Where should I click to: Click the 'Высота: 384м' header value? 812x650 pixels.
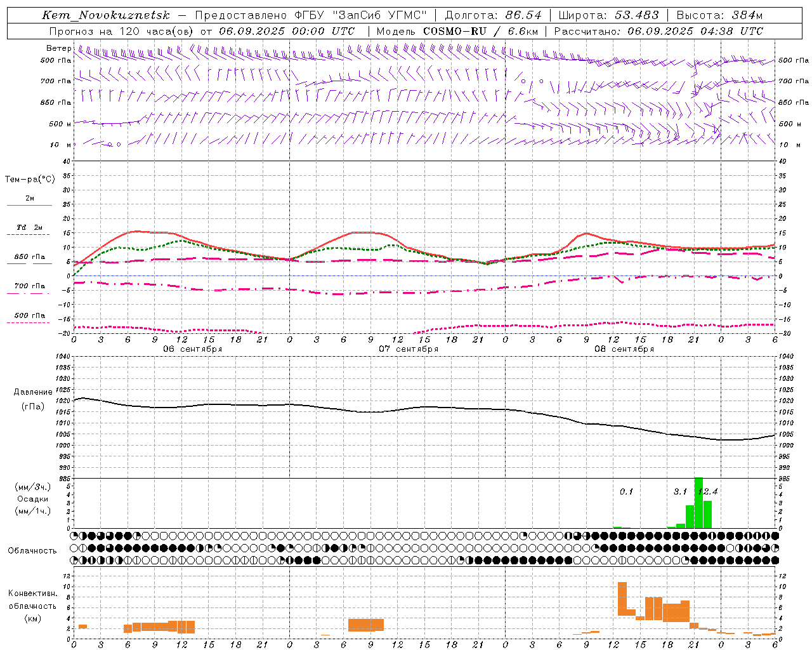[x=719, y=15]
